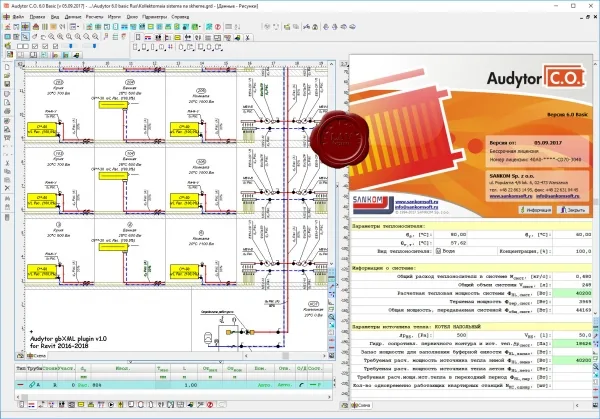Screen dimensions: 600x419
Task: Click the play icon in bottom toolbar
Action: 111,404
